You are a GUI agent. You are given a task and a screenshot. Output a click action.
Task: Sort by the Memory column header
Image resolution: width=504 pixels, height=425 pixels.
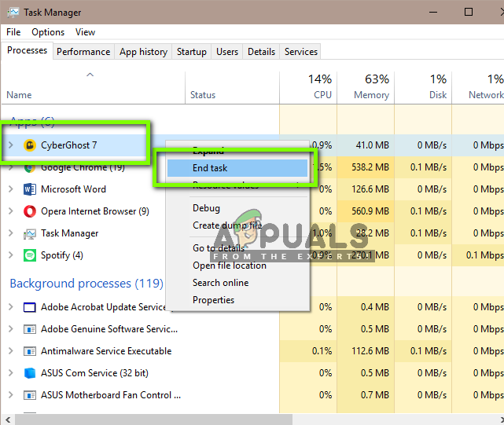coord(366,87)
